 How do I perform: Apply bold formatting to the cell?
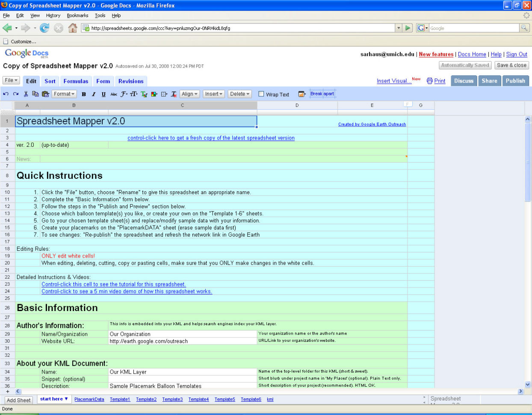(x=83, y=94)
